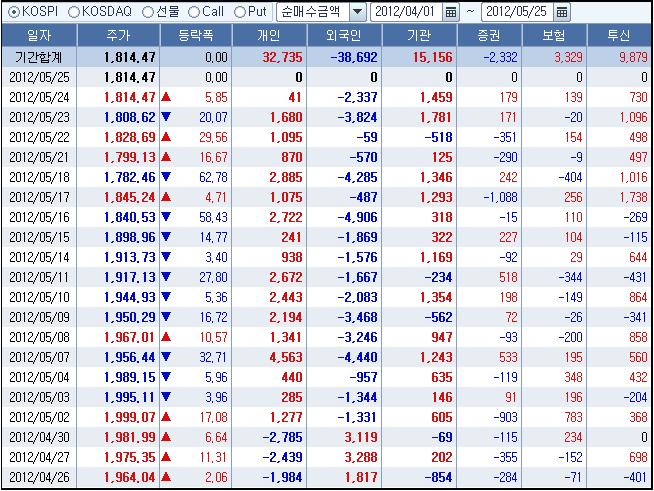Viewport: 654px width, 491px height.
Task: Click the 외국인 value 3,288
Action: point(361,457)
